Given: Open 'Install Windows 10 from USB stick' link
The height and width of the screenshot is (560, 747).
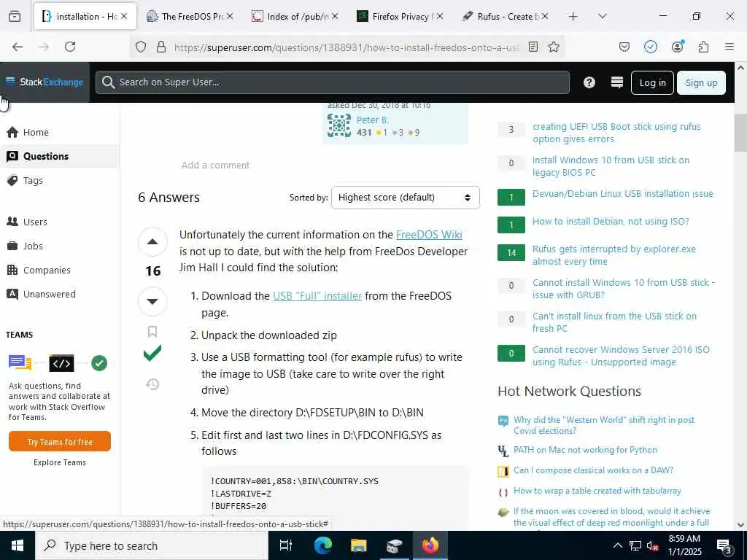Looking at the screenshot, I should [611, 166].
